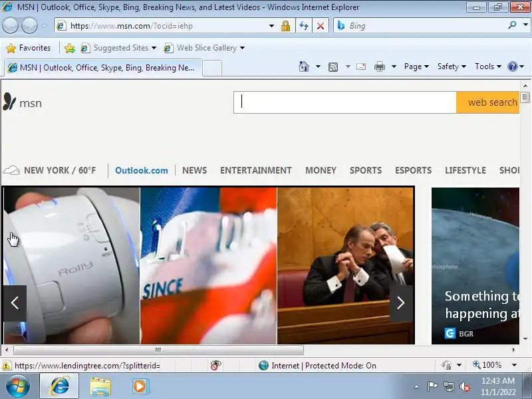The width and height of the screenshot is (532, 399).
Task: Expand the Home button dropdown arrow
Action: (x=318, y=66)
